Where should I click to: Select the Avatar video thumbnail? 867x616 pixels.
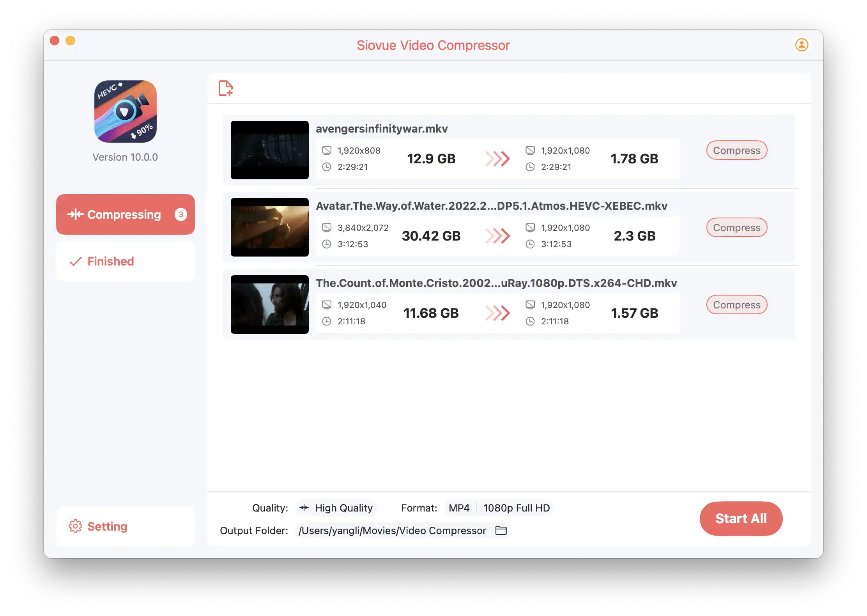pyautogui.click(x=269, y=227)
